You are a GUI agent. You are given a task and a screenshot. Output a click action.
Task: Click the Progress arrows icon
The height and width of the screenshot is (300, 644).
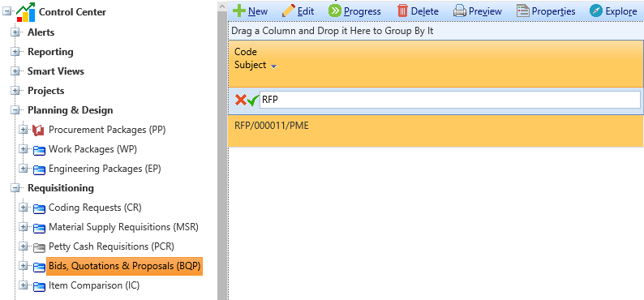click(x=335, y=11)
